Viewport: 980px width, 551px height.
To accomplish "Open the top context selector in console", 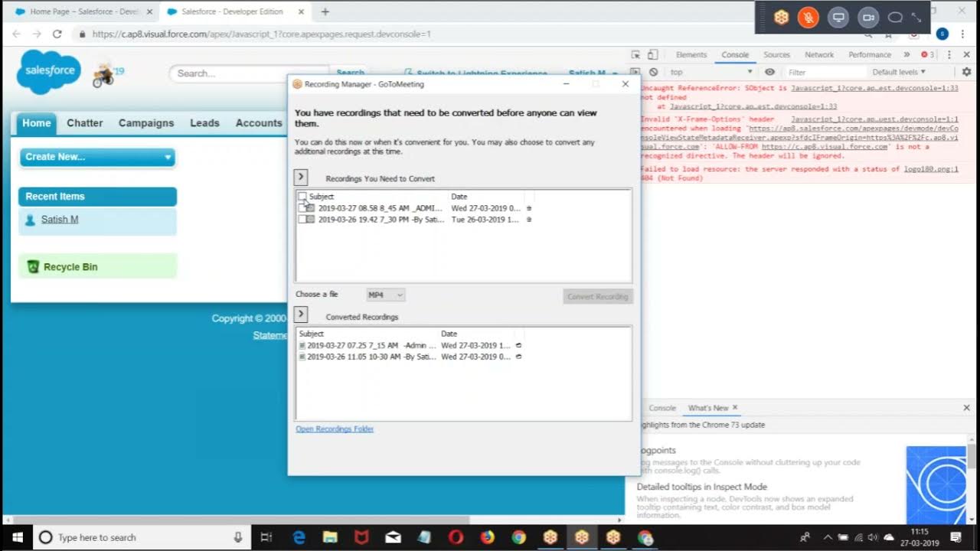I will click(711, 72).
